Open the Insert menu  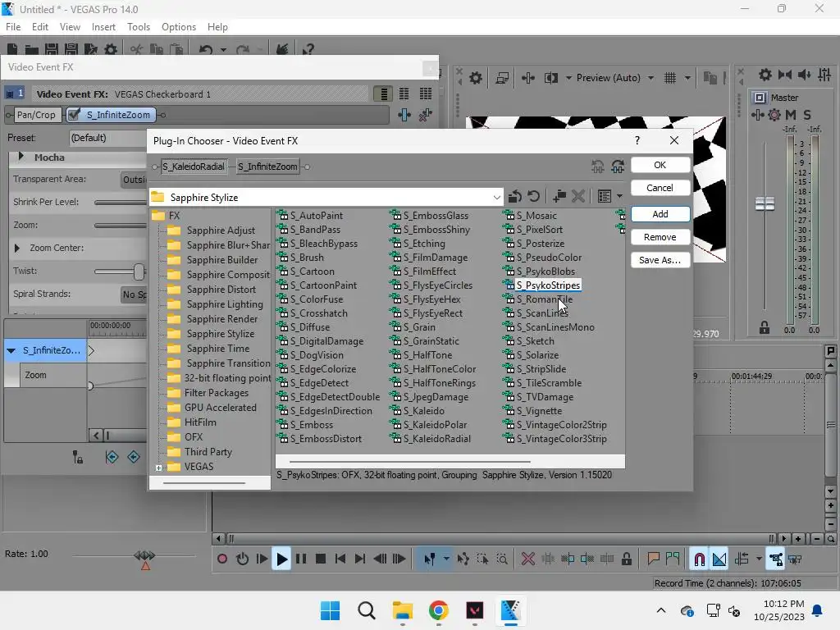pos(103,27)
